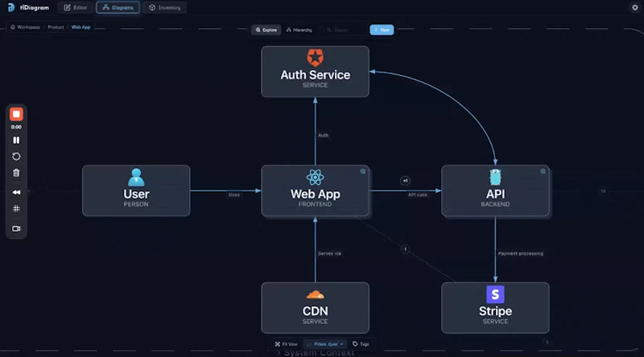
Task: Toggle the grid icon in recorder panel
Action: tap(16, 209)
